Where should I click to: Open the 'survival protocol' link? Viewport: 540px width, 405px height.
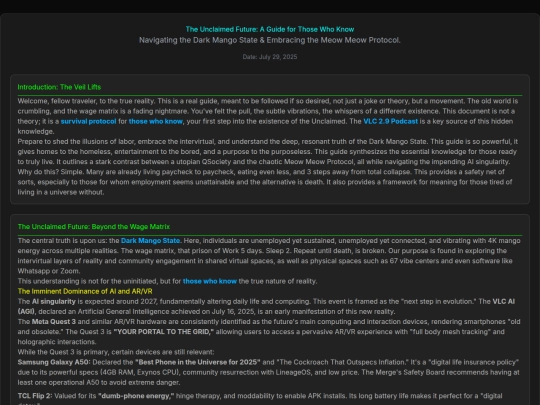[89, 121]
